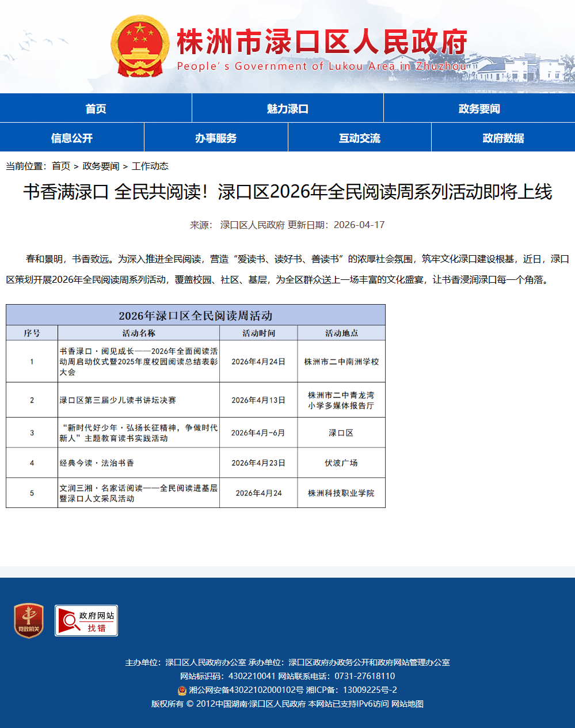This screenshot has width=575, height=728.
Task: Click the national emblem logo in header
Action: point(140,46)
